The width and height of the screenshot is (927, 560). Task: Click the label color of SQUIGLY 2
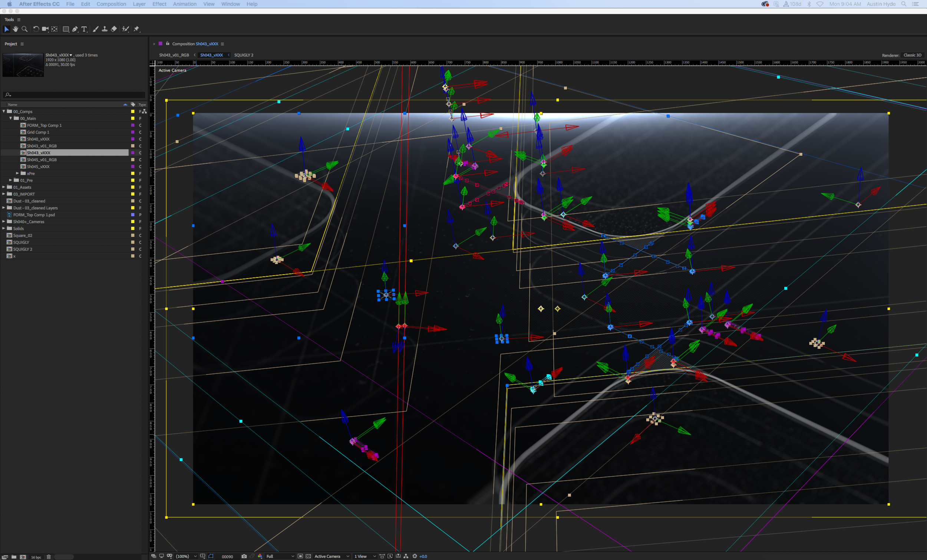point(132,249)
